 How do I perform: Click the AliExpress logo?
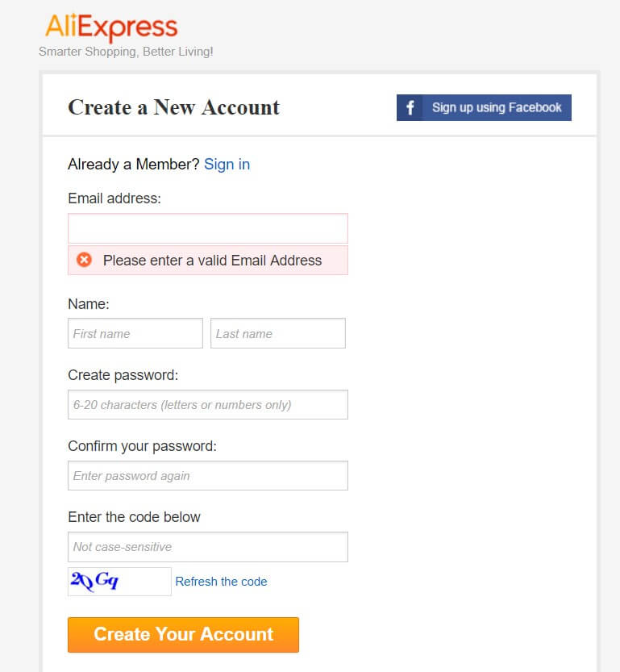tap(111, 28)
